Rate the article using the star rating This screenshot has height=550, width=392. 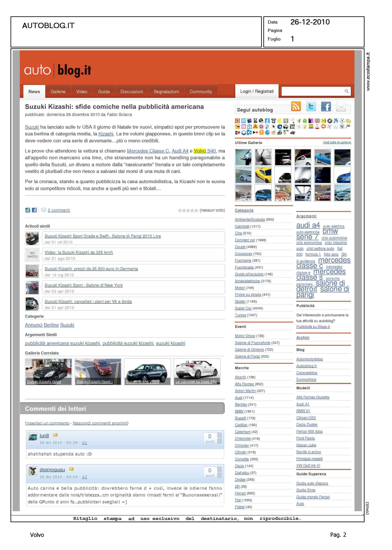click(188, 210)
